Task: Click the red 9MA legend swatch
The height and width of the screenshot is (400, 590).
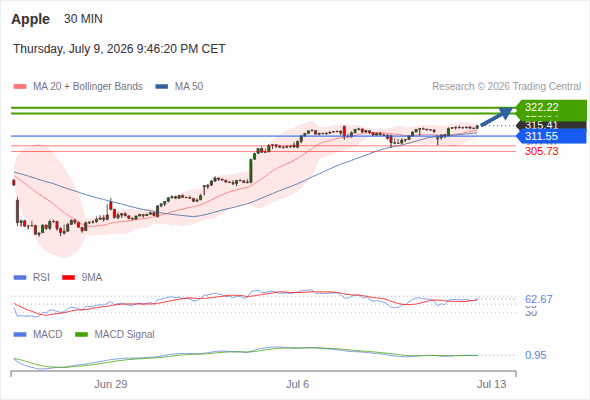Action: coord(68,278)
